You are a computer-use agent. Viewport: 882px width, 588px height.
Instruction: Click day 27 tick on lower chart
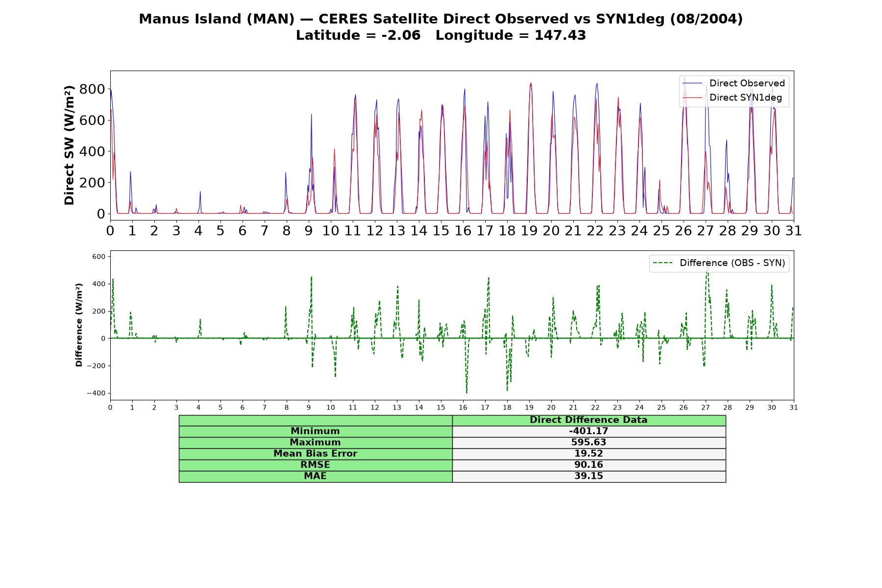[x=706, y=408]
